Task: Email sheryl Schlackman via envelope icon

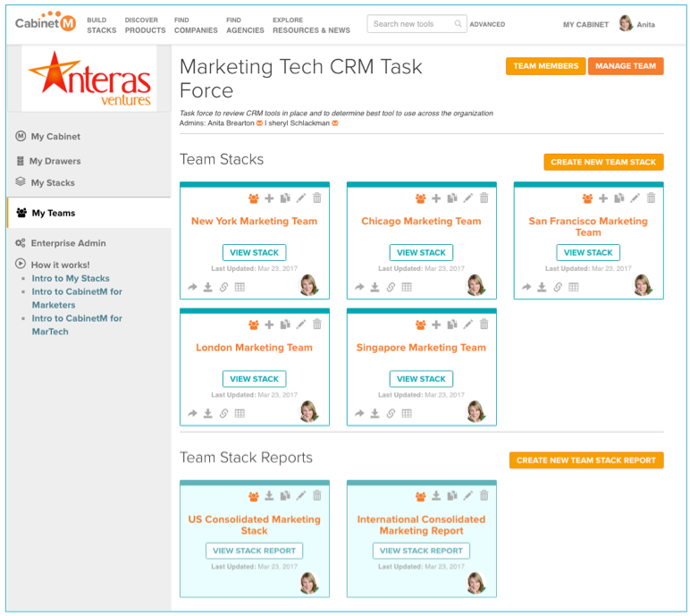Action: (335, 123)
